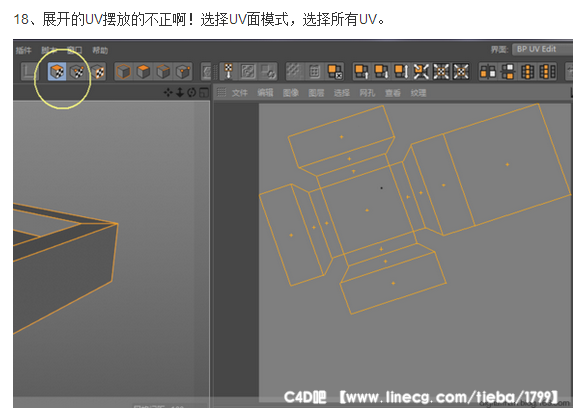Click the viewport rotate-camera circular icon
The image size is (584, 414).
(x=191, y=92)
